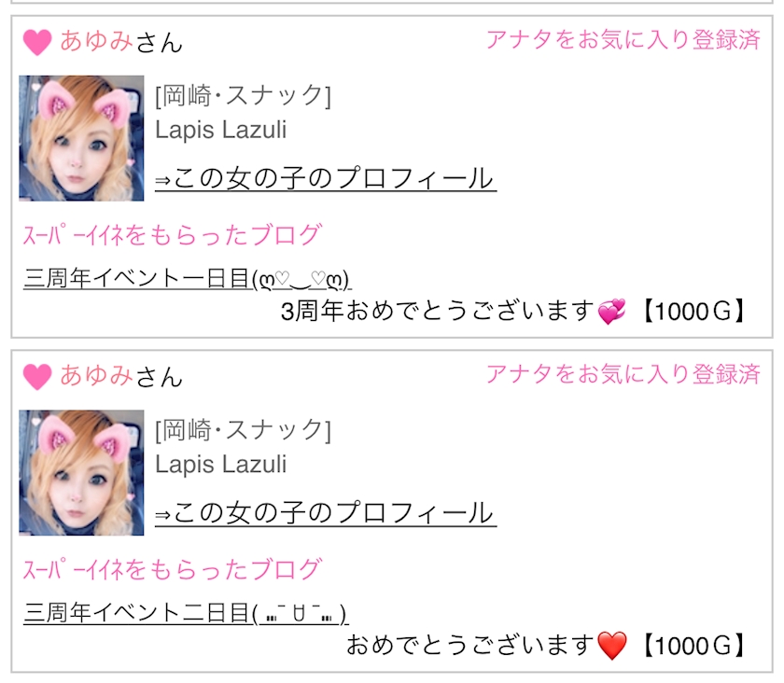
Task: Open blog post 三周年イベント一日目
Action: tap(187, 278)
